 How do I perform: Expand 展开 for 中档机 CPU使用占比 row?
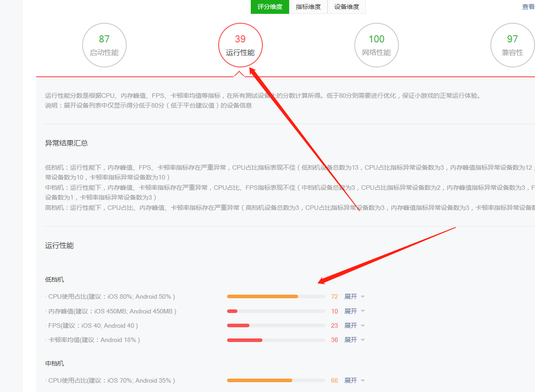[354, 380]
